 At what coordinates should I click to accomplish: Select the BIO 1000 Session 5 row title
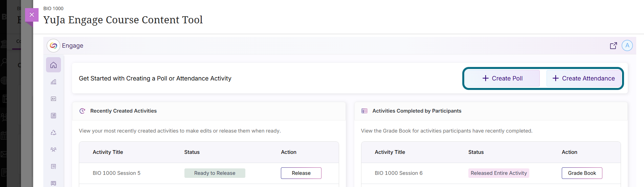pyautogui.click(x=116, y=173)
